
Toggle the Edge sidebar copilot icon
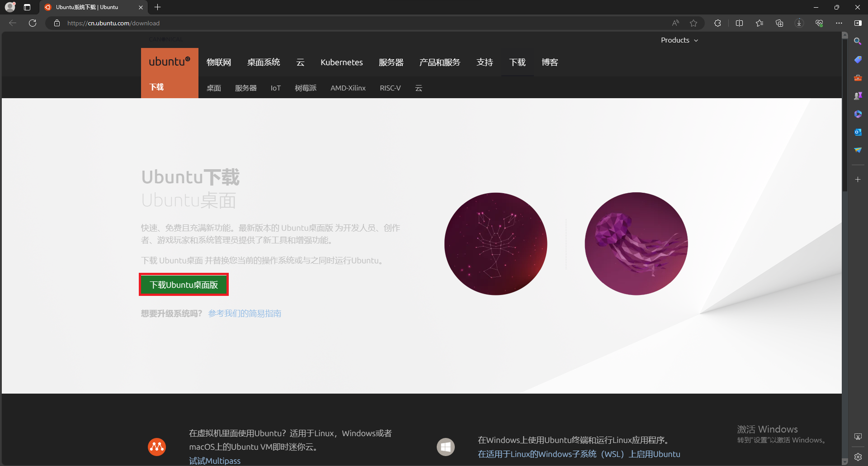[858, 23]
